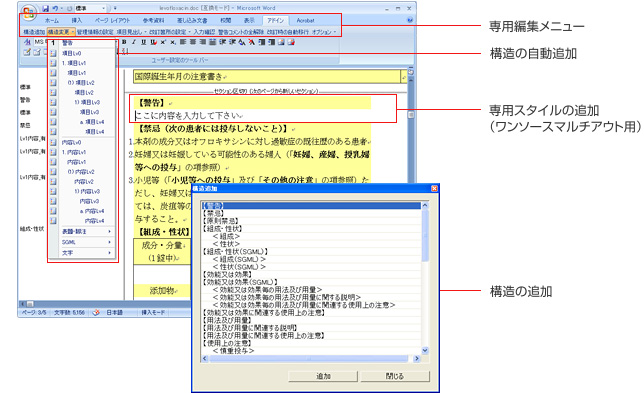Click the right arrow of the list horizontal scrollbar
Image resolution: width=644 pixels, height=393 pixels.
click(417, 359)
